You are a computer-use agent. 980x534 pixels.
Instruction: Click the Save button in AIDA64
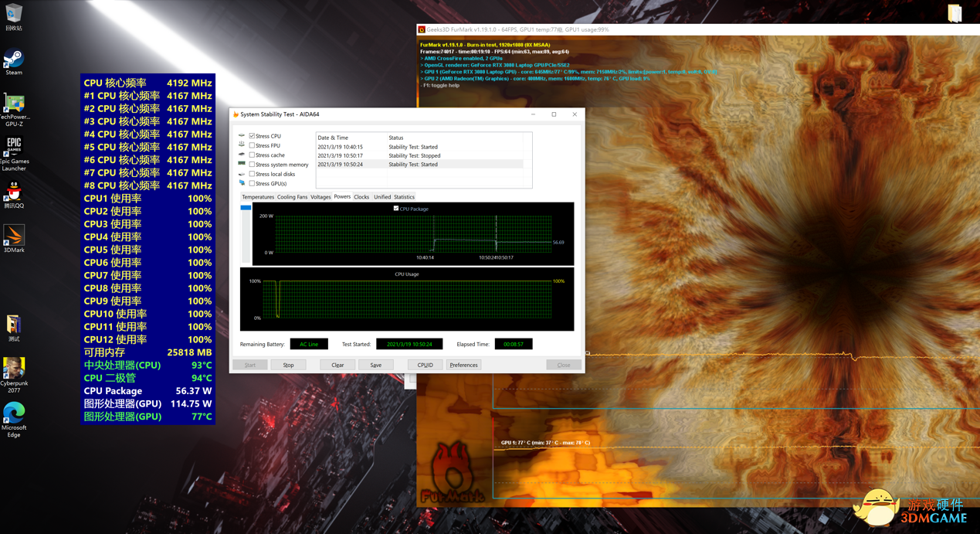[x=375, y=365]
